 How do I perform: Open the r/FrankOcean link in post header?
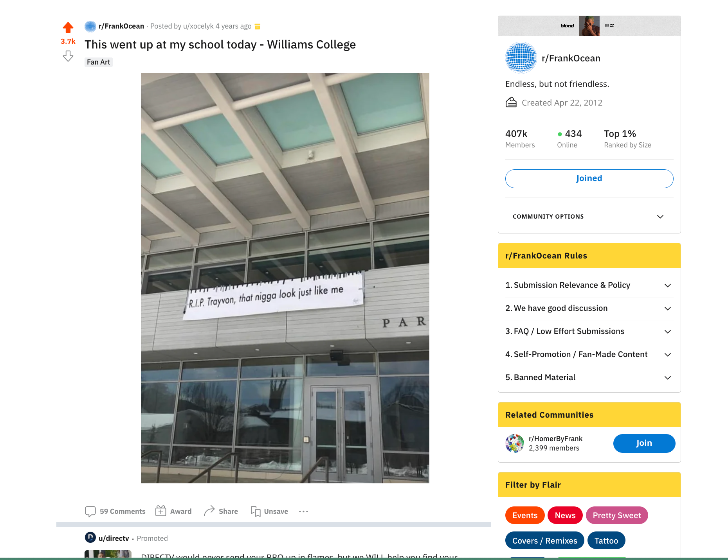pyautogui.click(x=121, y=26)
